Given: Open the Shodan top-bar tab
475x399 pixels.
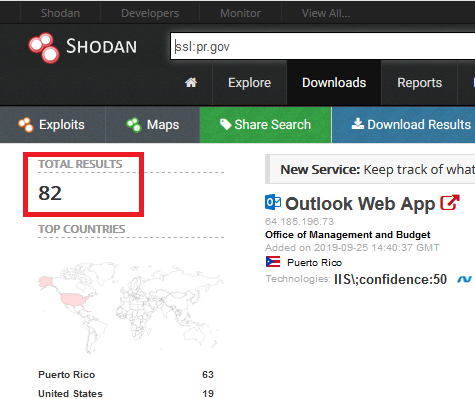Looking at the screenshot, I should (60, 13).
